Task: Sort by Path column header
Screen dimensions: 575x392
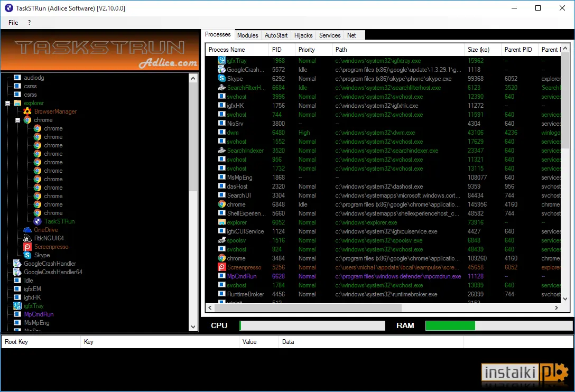Action: coord(398,50)
